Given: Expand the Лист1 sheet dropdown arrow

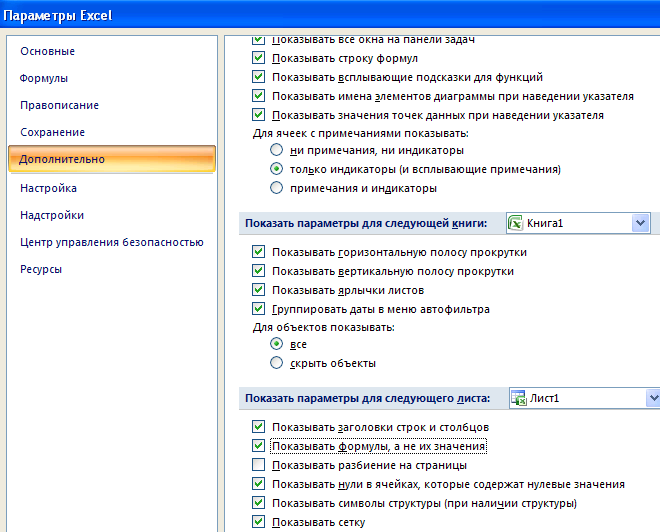Looking at the screenshot, I should coord(653,398).
